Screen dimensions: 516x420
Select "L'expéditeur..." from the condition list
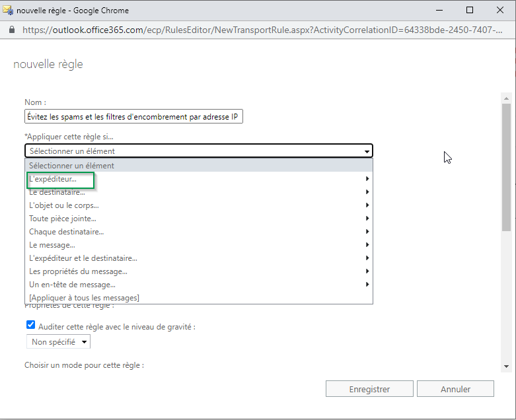(53, 179)
